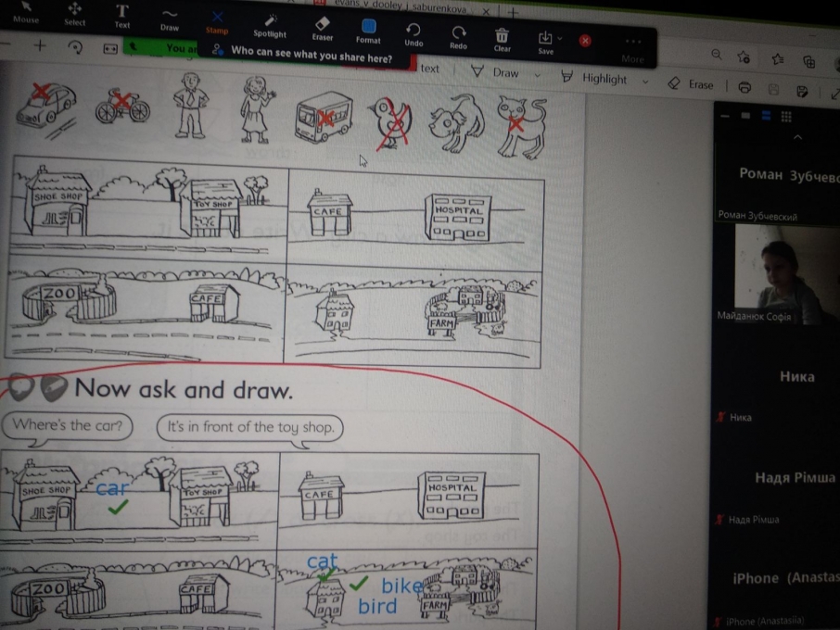840x630 pixels.
Task: Open browser zoom magnifier icon
Action: coord(717,54)
